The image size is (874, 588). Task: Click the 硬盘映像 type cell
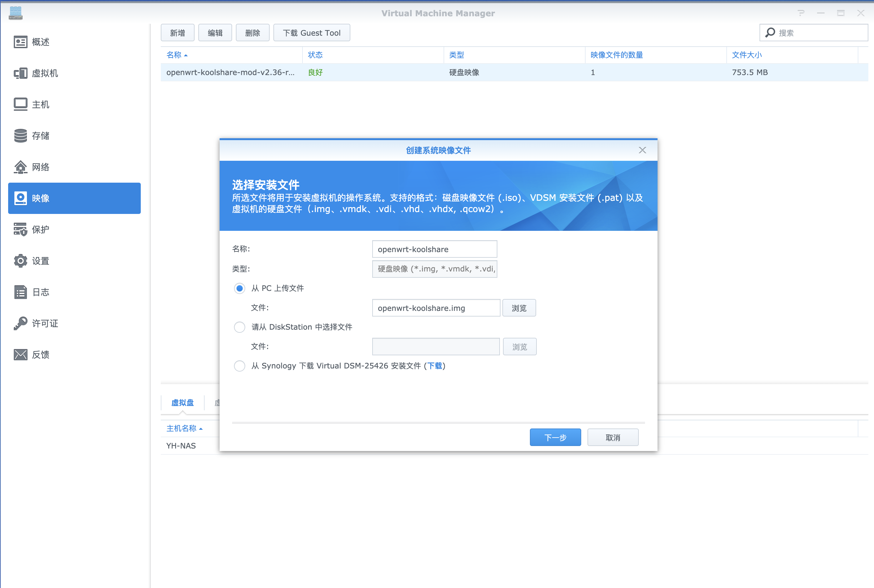click(464, 72)
